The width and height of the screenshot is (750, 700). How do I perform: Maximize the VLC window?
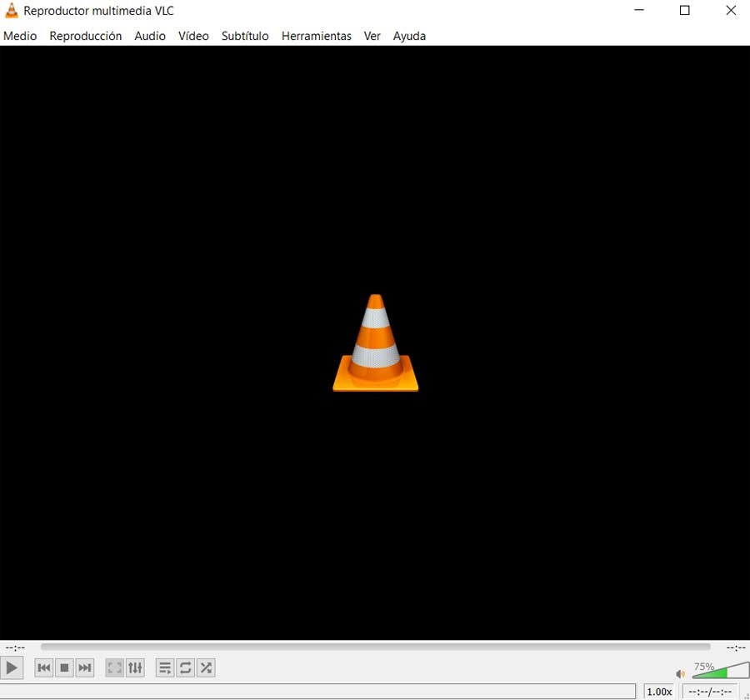684,10
